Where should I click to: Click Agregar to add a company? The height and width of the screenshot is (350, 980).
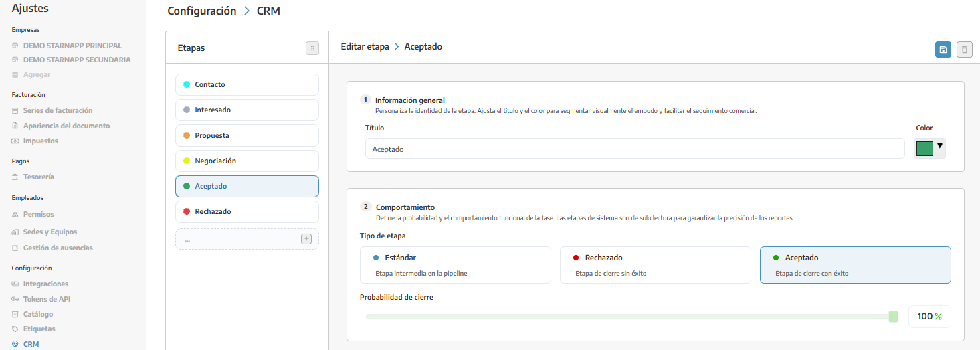pos(36,75)
